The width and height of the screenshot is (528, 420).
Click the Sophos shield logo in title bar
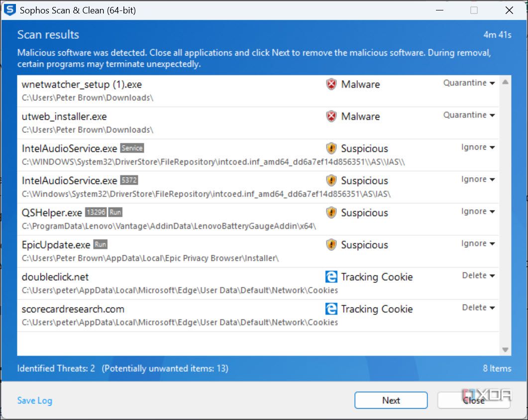point(10,10)
